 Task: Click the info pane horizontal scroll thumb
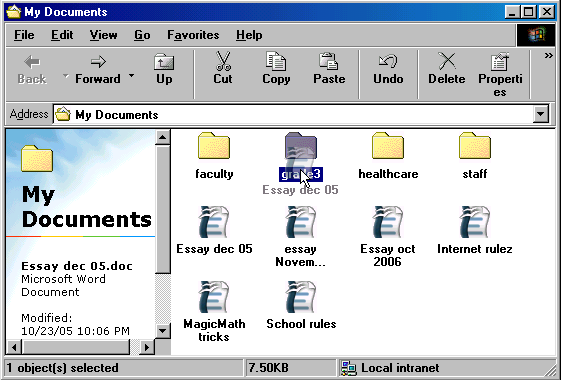75,347
